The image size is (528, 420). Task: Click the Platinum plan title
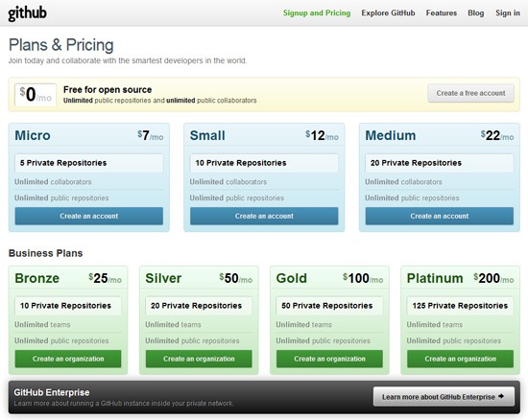click(x=435, y=278)
